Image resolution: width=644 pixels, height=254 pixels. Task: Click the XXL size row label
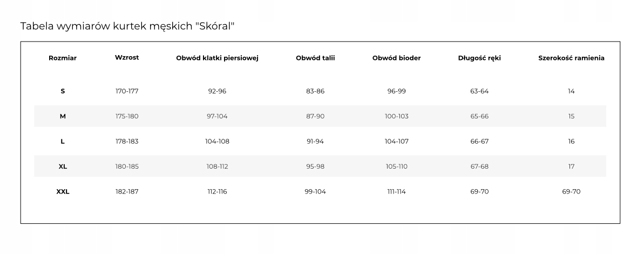pyautogui.click(x=63, y=191)
